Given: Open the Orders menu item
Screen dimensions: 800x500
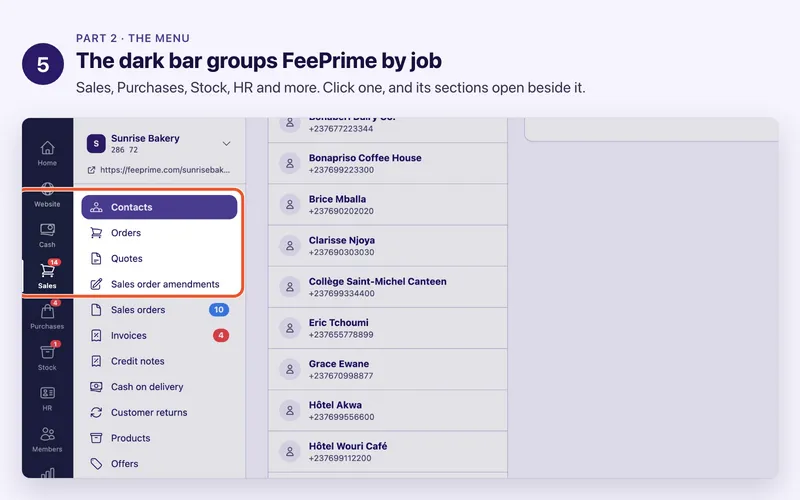Looking at the screenshot, I should pos(159,233).
